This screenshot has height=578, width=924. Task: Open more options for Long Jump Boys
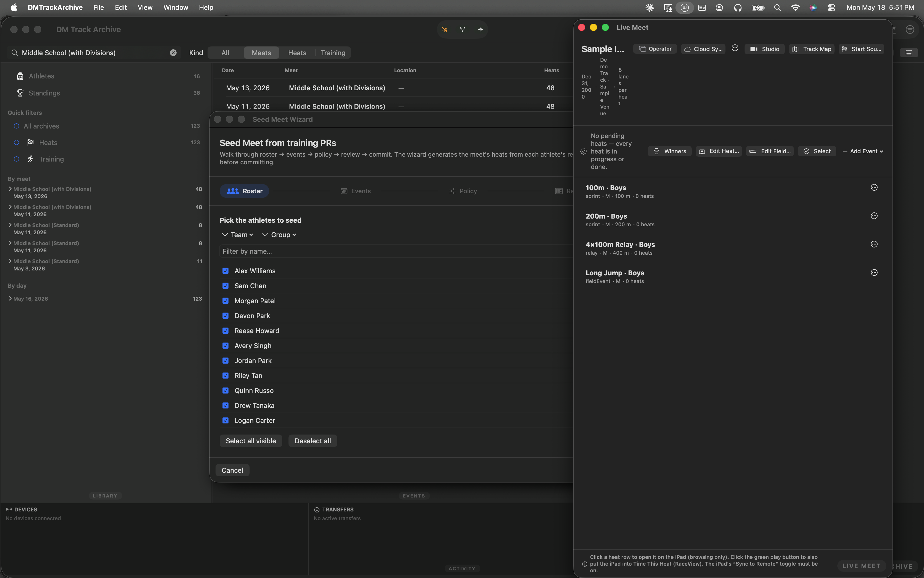[x=874, y=272]
